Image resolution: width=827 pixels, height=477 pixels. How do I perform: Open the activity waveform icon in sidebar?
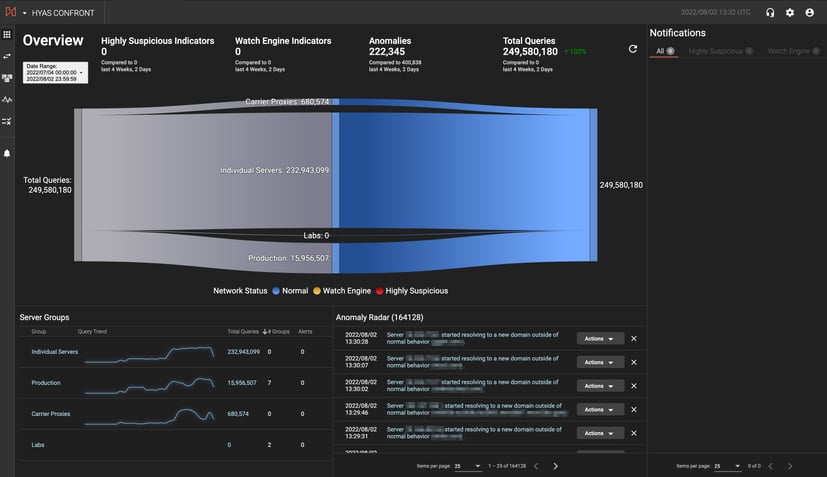click(x=7, y=100)
